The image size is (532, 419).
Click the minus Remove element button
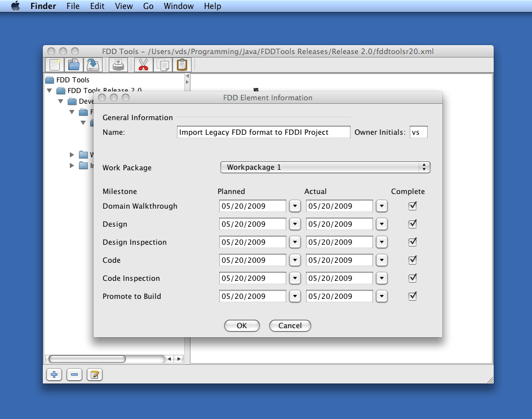(74, 374)
